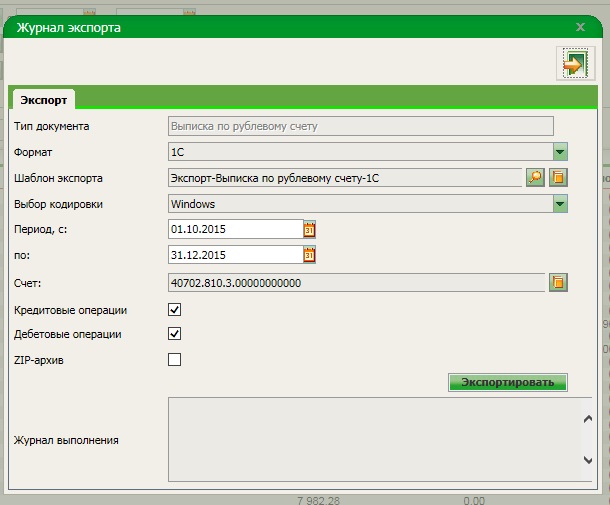Image resolution: width=610 pixels, height=505 pixels.
Task: Open calendar for the 'по' end date
Action: point(309,256)
